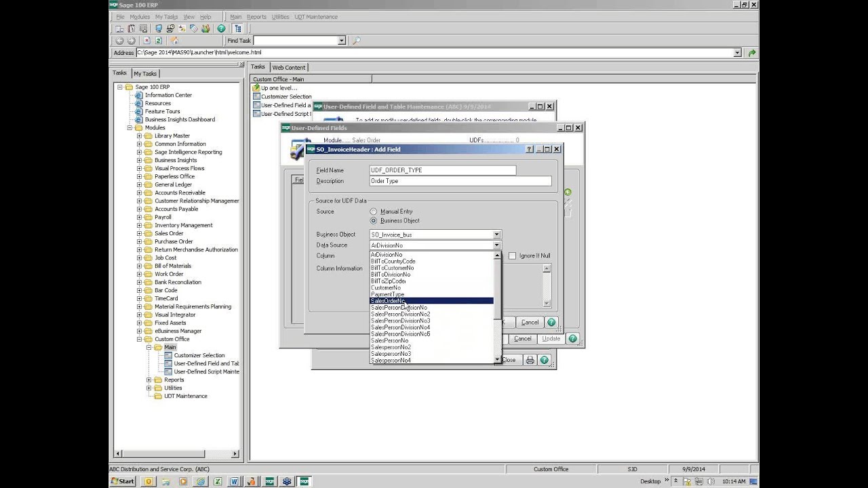Image resolution: width=868 pixels, height=488 pixels.
Task: Open the Modules menu
Action: click(x=140, y=17)
